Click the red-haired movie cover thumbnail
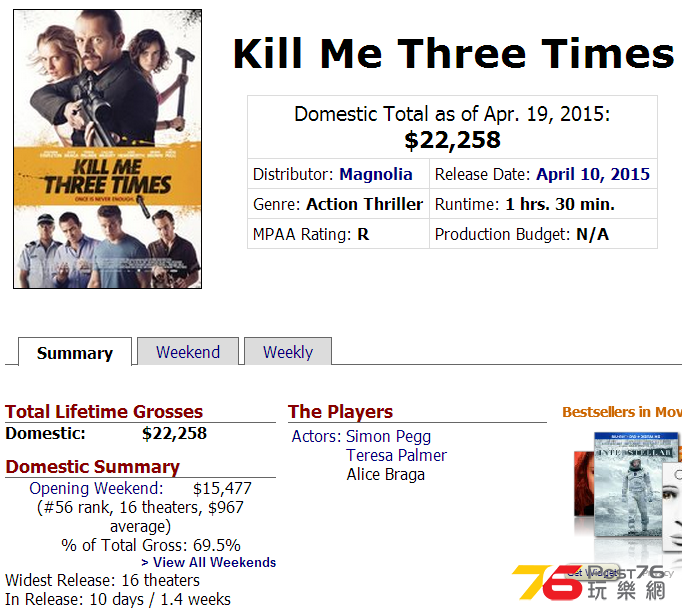 (x=584, y=484)
